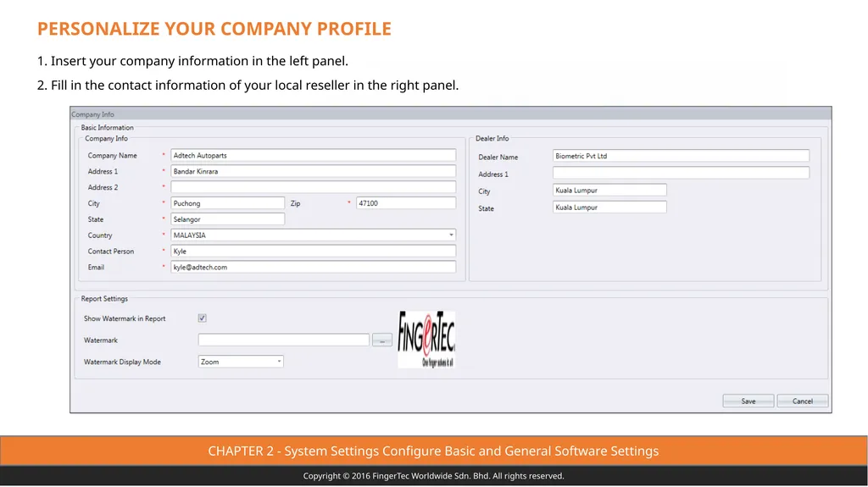Click the Company Name input field
The image size is (868, 487).
click(314, 156)
